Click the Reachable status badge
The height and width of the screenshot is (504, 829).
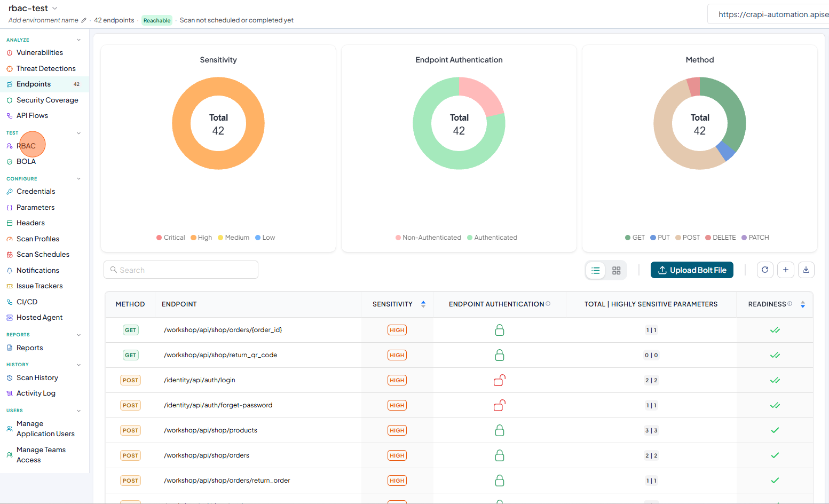157,20
